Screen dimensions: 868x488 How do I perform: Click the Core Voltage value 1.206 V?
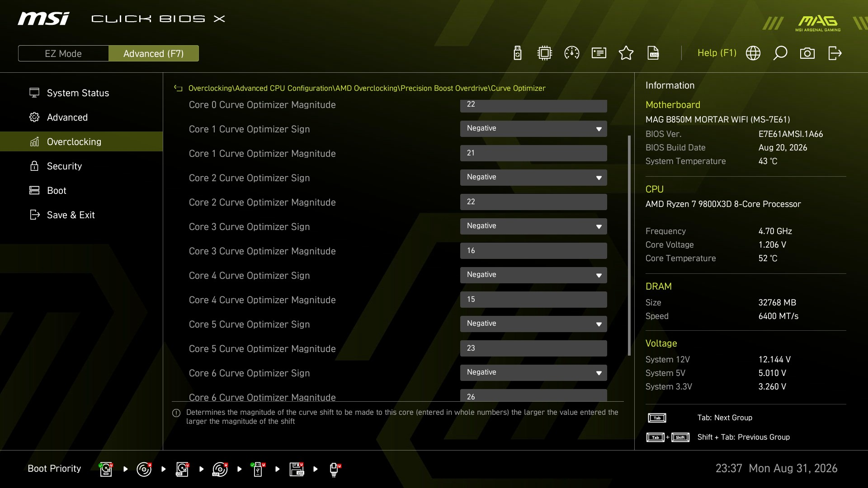[772, 245]
